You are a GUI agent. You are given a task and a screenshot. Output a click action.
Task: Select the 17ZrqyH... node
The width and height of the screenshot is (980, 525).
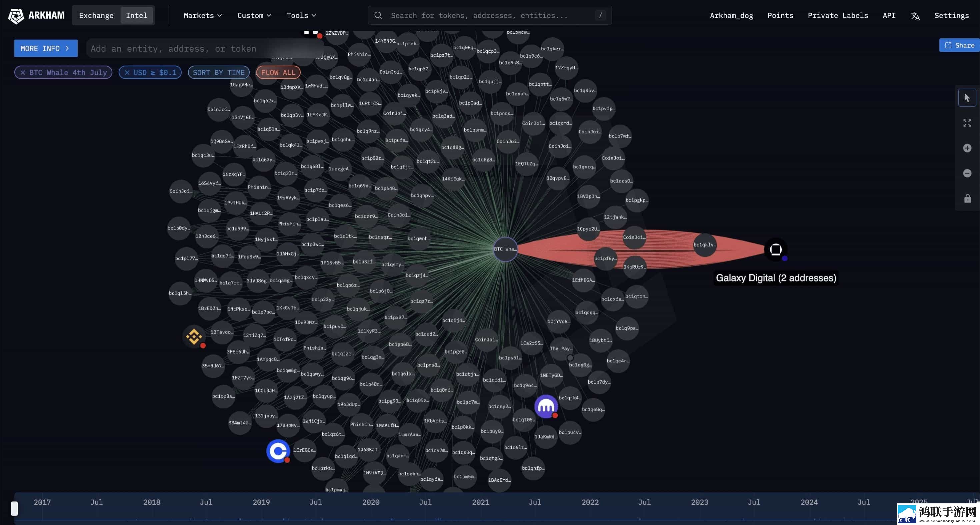click(566, 68)
